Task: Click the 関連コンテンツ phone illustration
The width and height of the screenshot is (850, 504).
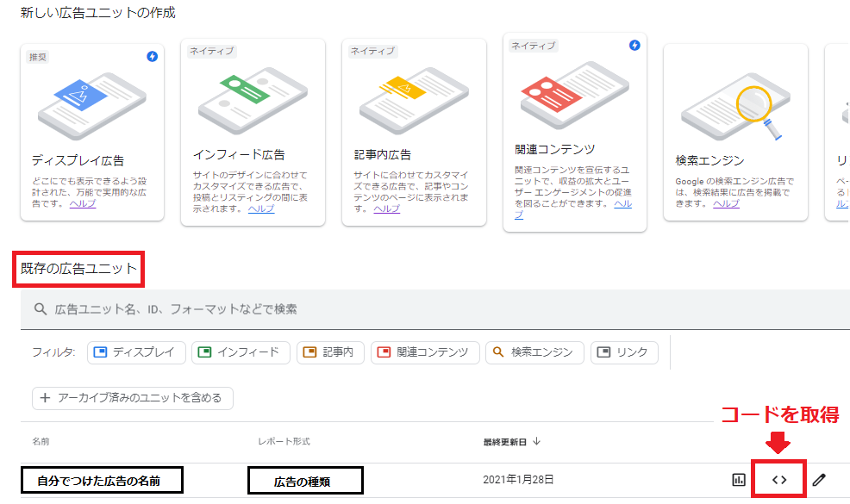Action: pos(575,96)
